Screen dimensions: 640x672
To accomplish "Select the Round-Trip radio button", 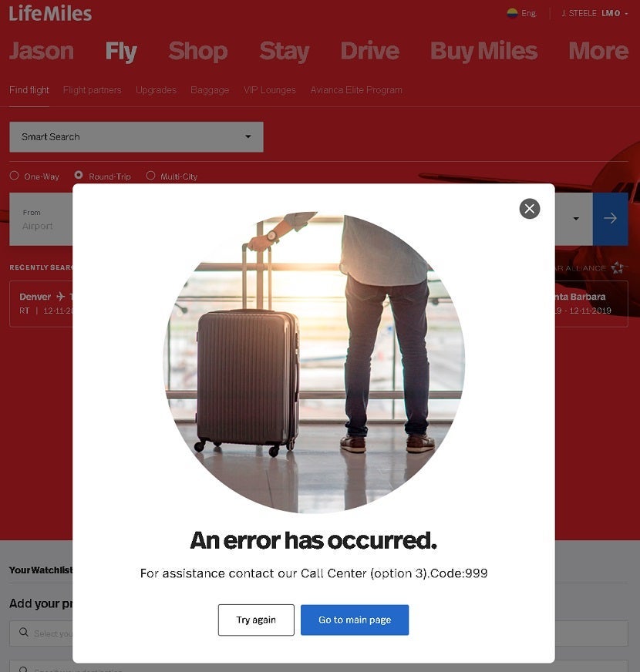I will [x=79, y=175].
